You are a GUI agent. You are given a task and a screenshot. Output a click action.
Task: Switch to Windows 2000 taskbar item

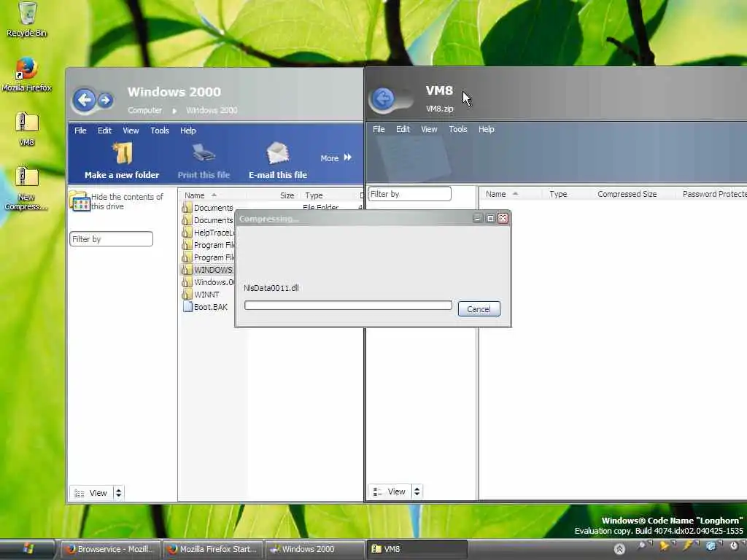tap(314, 549)
